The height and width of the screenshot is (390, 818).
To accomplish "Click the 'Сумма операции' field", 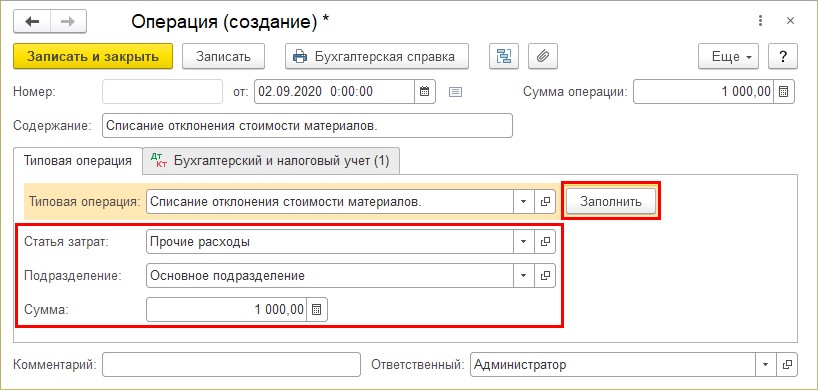I will [x=703, y=92].
